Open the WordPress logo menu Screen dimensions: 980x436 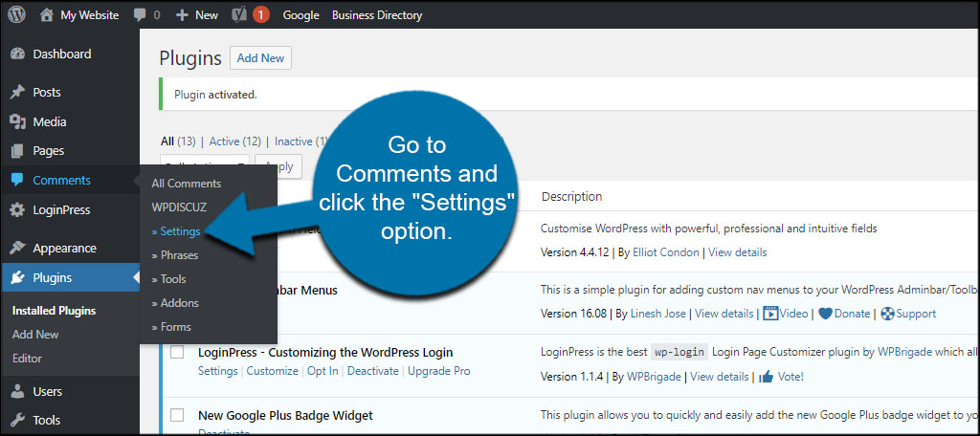coord(17,14)
